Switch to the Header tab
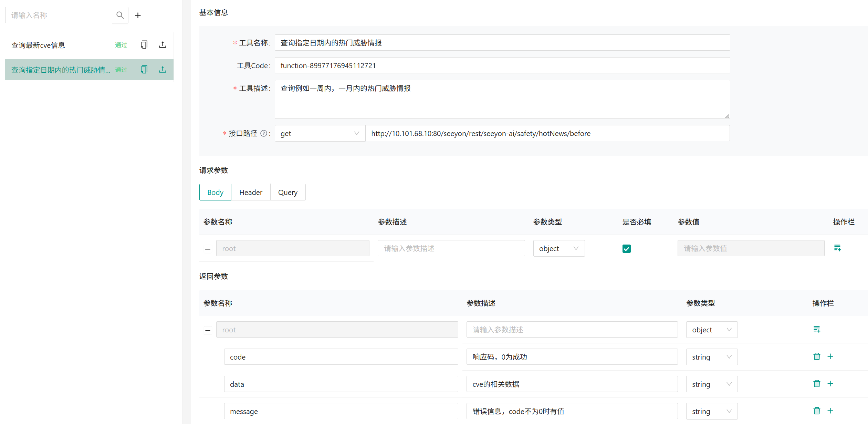Screen dimensions: 868x424 (251, 192)
